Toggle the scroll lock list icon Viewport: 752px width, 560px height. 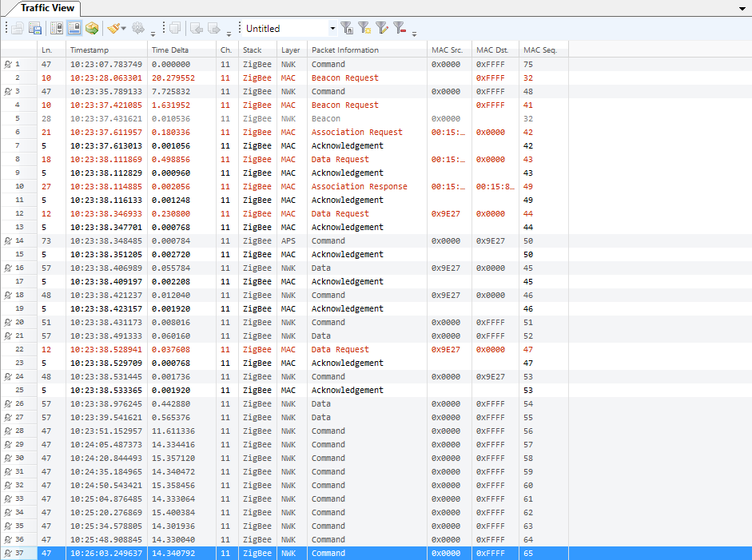coord(57,28)
